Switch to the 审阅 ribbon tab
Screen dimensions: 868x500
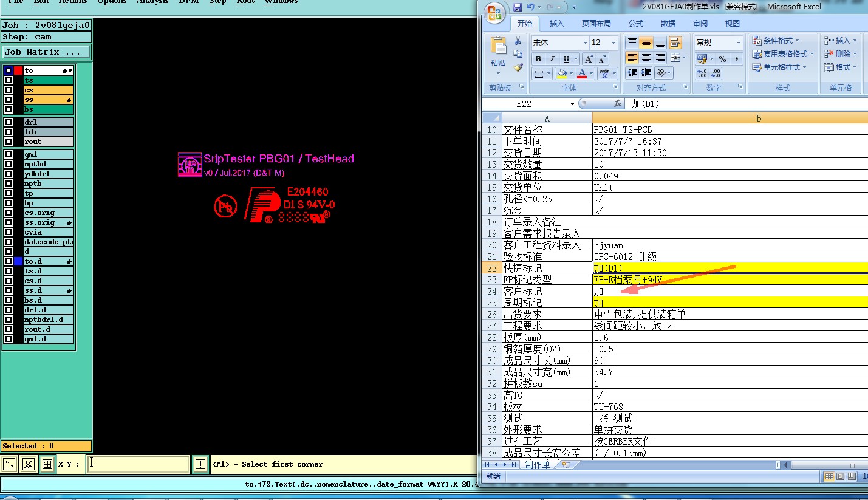(700, 24)
